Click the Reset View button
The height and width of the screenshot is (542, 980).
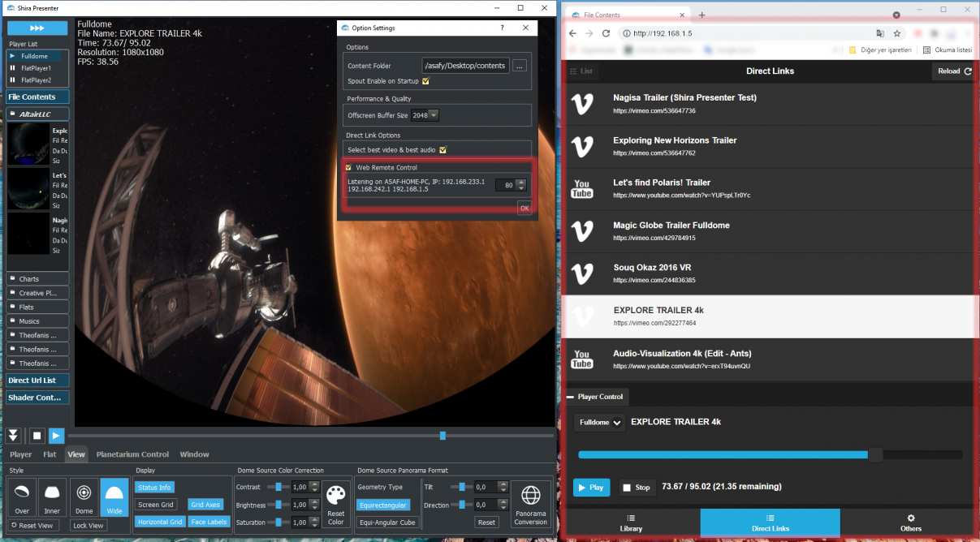click(x=35, y=526)
